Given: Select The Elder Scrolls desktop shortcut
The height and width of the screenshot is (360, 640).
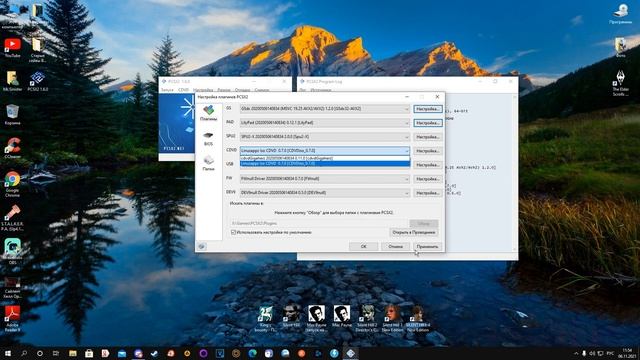Looking at the screenshot, I should coord(620,84).
